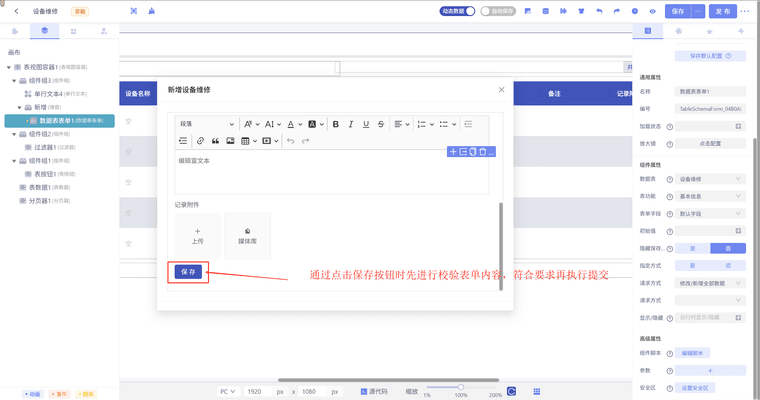Click the editor redo arrow

pos(305,141)
